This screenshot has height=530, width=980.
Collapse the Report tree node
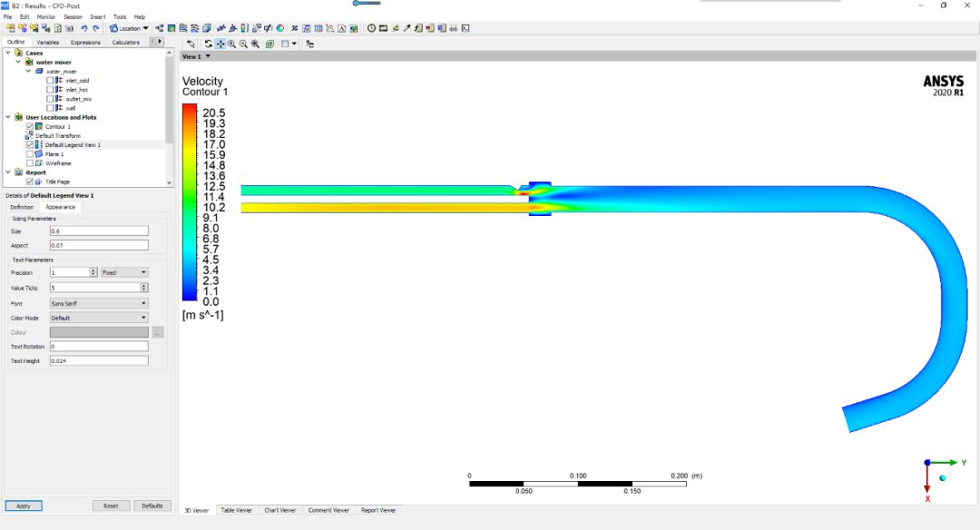(8, 172)
